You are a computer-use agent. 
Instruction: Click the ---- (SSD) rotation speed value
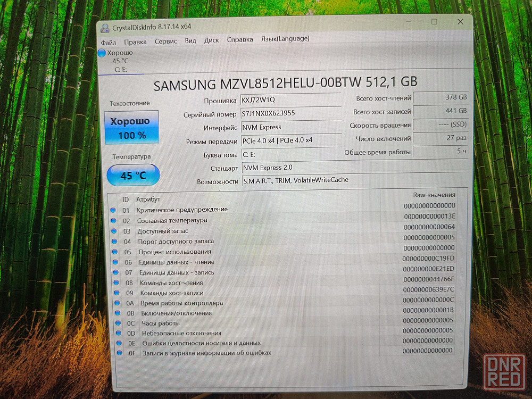coord(440,124)
